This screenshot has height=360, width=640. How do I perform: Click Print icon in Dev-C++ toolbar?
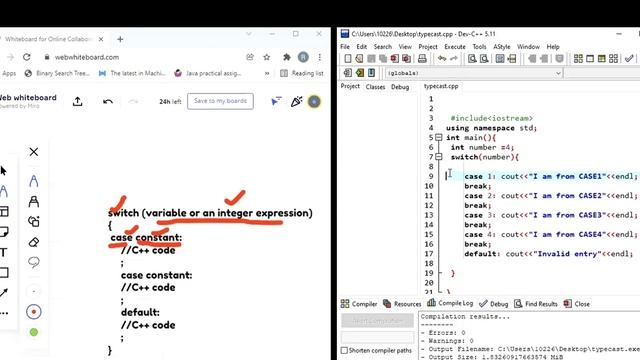(x=422, y=59)
